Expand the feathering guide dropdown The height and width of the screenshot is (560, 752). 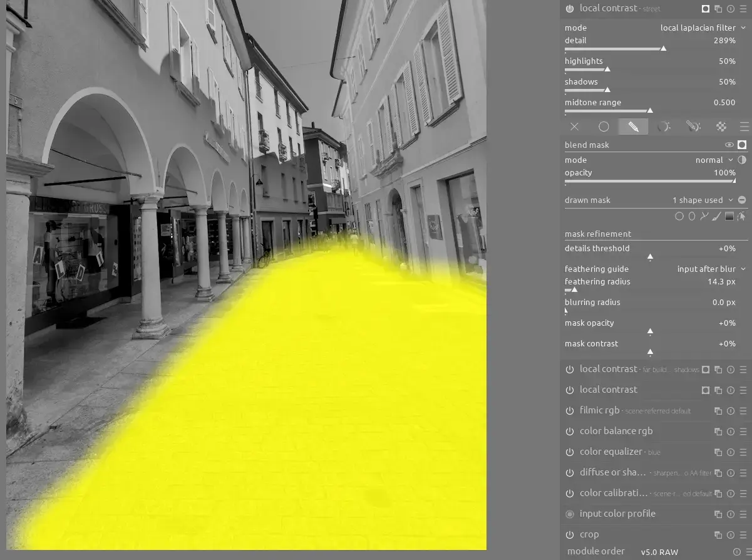click(x=711, y=269)
